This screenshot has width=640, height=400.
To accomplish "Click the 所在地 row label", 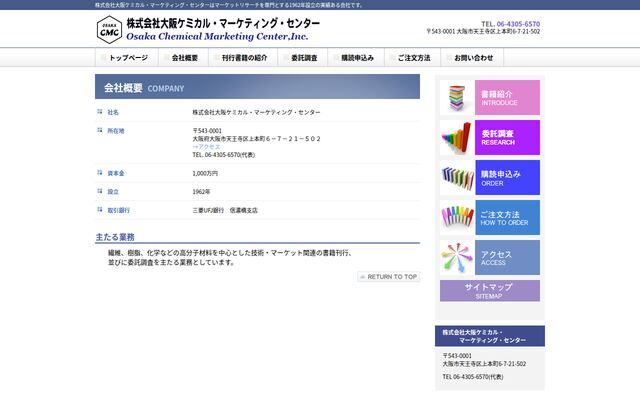I will pos(116,131).
